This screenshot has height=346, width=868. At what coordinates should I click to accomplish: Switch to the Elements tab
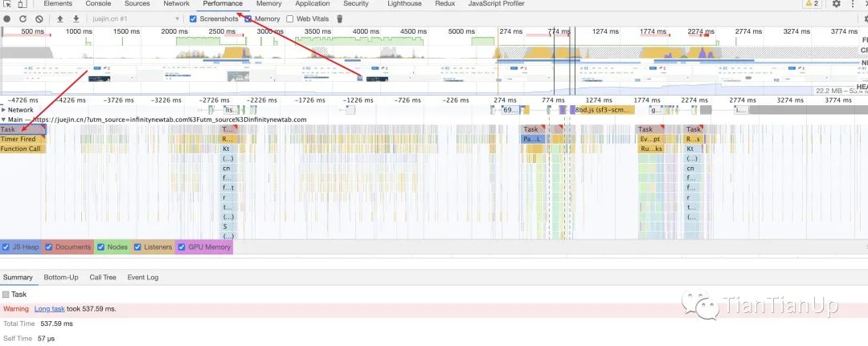click(58, 3)
